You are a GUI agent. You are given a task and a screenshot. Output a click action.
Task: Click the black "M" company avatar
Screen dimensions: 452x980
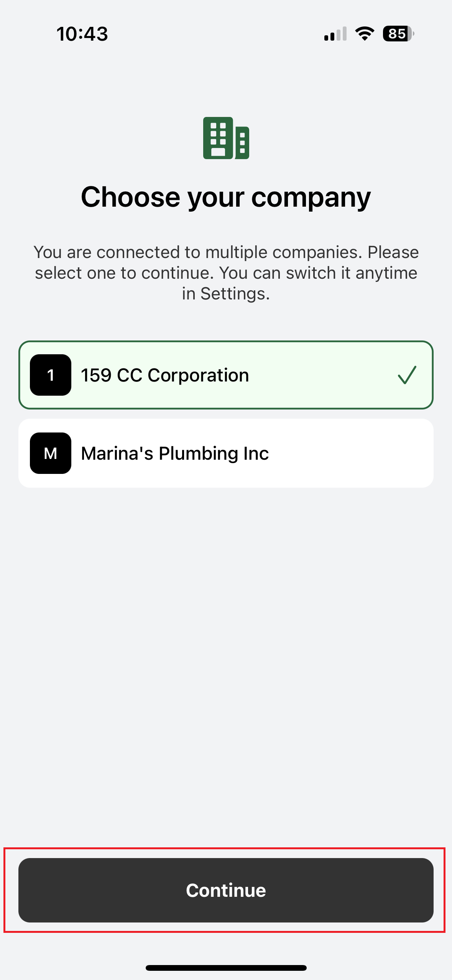(x=51, y=453)
